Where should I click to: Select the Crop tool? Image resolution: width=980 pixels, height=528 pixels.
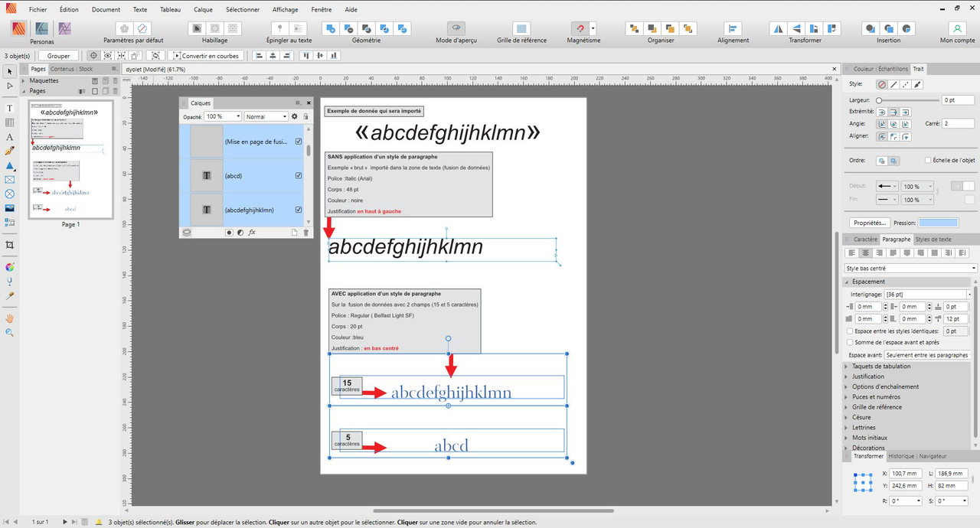click(10, 245)
